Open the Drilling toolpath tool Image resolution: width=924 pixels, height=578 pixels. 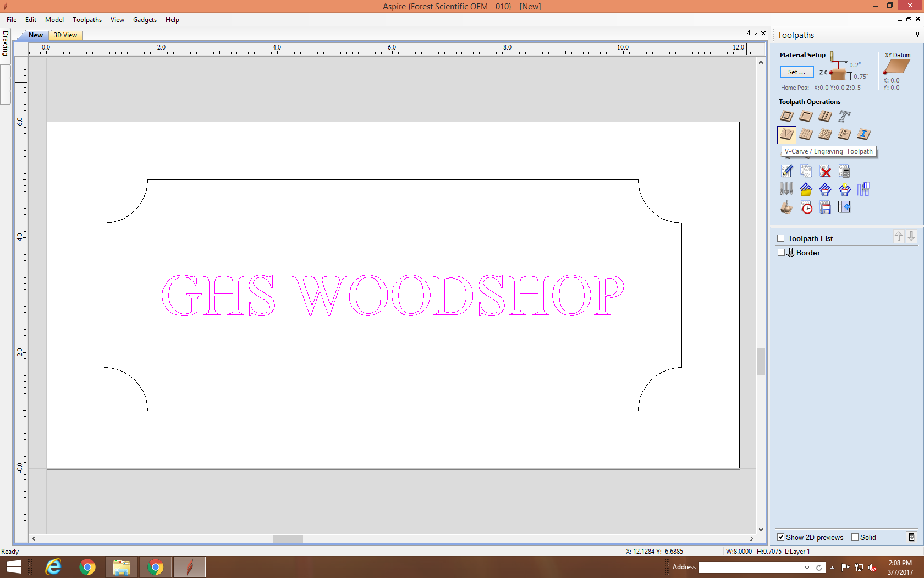click(x=825, y=116)
